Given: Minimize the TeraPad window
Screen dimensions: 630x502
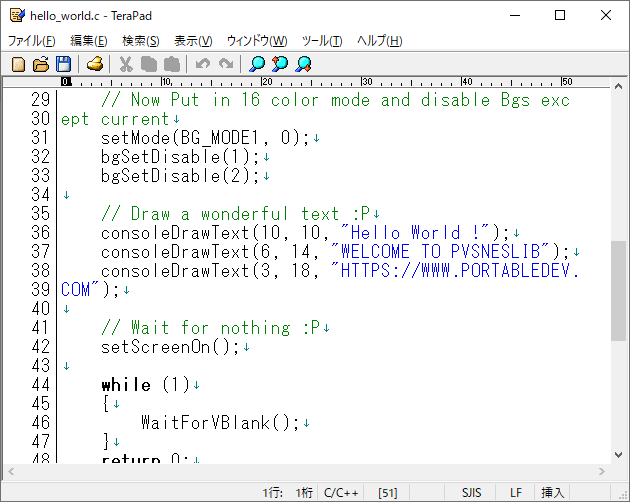Looking at the screenshot, I should [x=515, y=15].
